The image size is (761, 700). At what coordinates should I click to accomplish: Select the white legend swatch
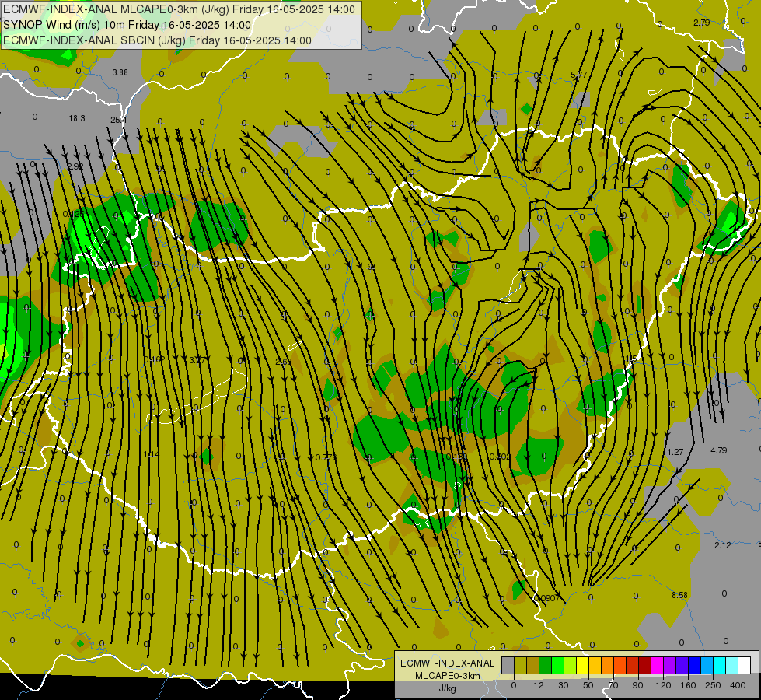(x=745, y=665)
